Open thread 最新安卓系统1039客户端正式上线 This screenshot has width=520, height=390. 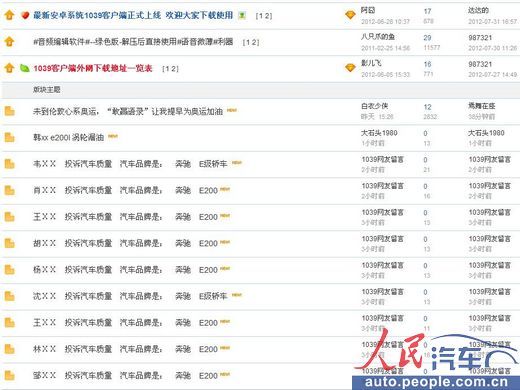(133, 15)
